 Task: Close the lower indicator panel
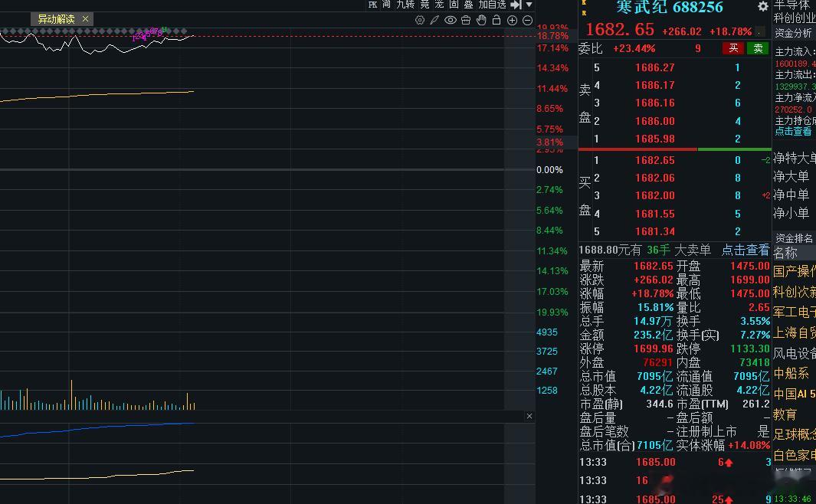pos(529,416)
